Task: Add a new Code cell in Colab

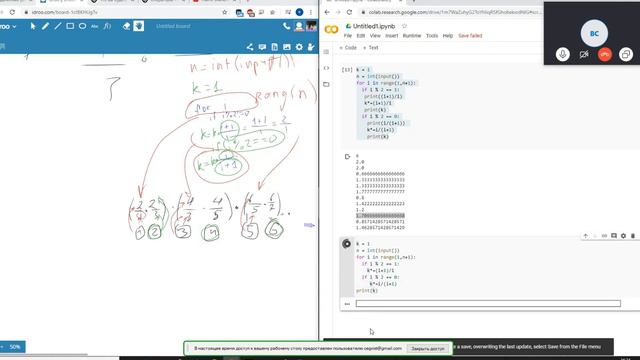Action: (x=348, y=48)
